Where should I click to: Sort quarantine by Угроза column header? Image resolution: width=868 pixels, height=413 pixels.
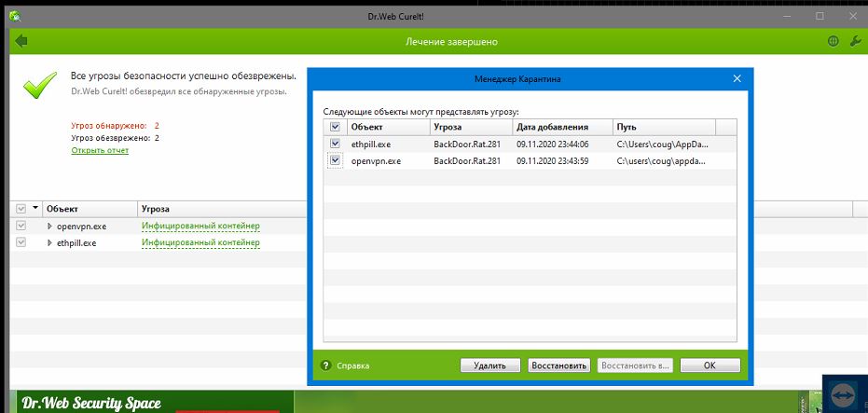coord(471,127)
